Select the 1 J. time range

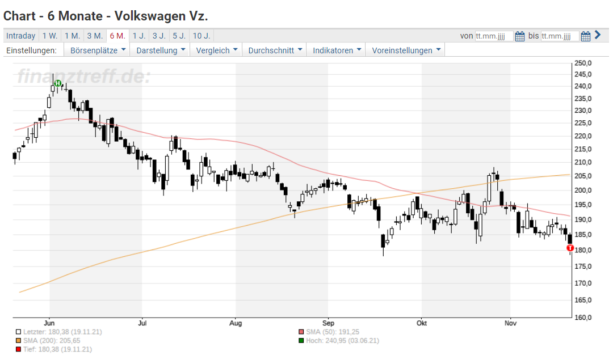(x=139, y=36)
